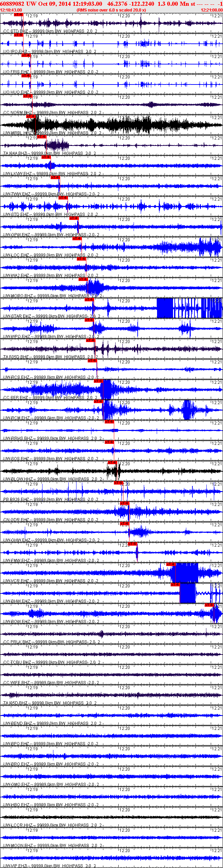The width and height of the screenshot is (223, 868).
Task: Click the red pick marker on UW VCR trace
Action: 171,564
